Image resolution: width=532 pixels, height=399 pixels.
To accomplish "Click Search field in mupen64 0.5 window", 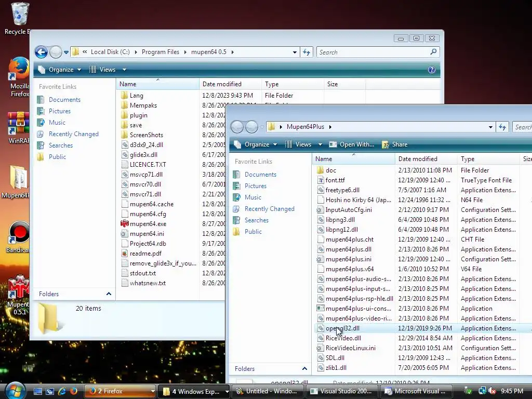I will point(378,52).
